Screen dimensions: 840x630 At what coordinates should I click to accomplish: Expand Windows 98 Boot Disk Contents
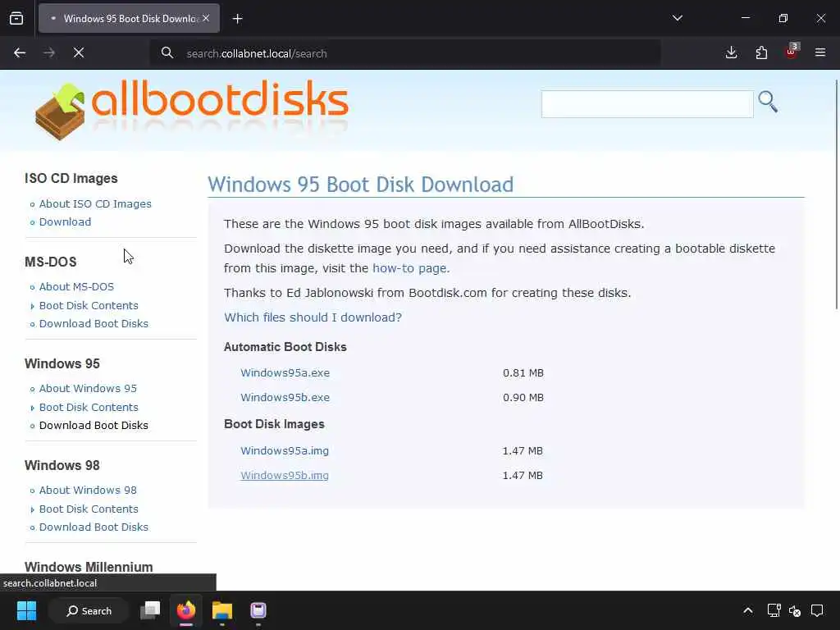(x=89, y=509)
